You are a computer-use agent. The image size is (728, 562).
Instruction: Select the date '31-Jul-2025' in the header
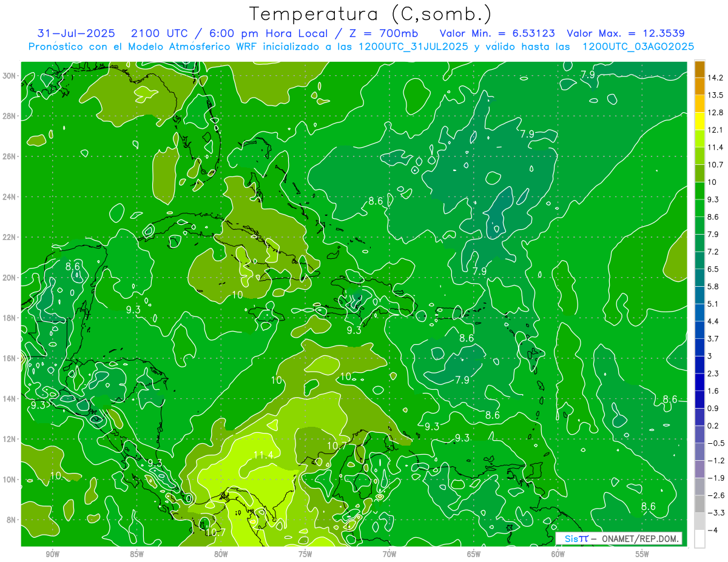click(75, 33)
